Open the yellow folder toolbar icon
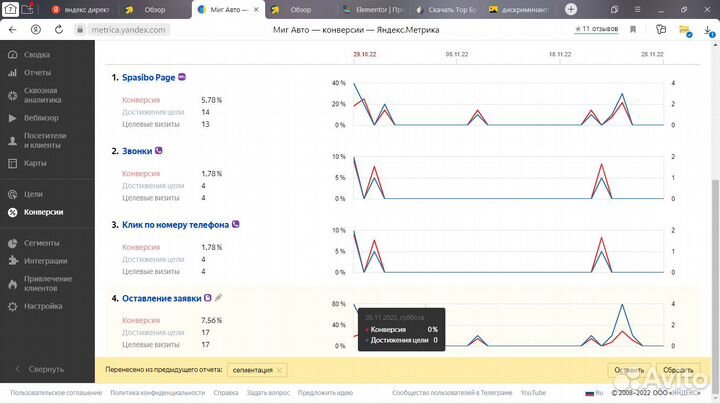Viewport: 720px width, 404px height. [685, 30]
